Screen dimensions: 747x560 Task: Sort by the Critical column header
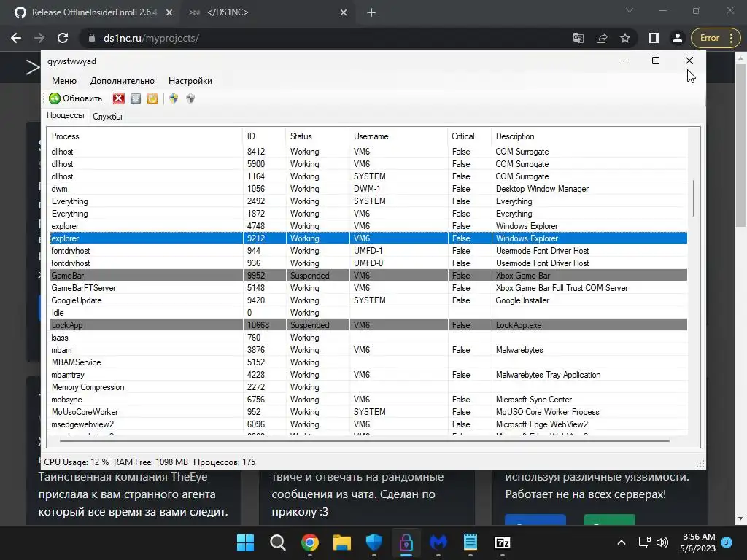469,136
